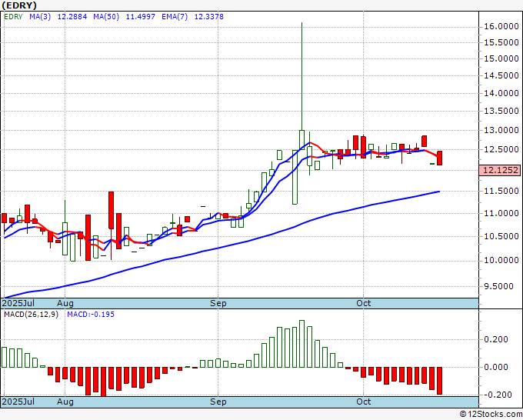Click the 12.5000 price axis label
The image size is (523, 420).
tap(501, 149)
